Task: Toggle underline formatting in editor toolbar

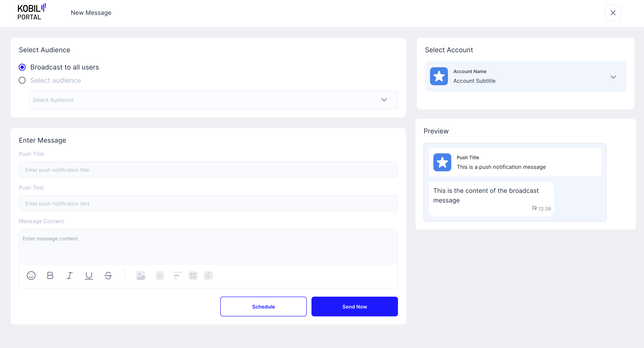Action: pyautogui.click(x=89, y=275)
